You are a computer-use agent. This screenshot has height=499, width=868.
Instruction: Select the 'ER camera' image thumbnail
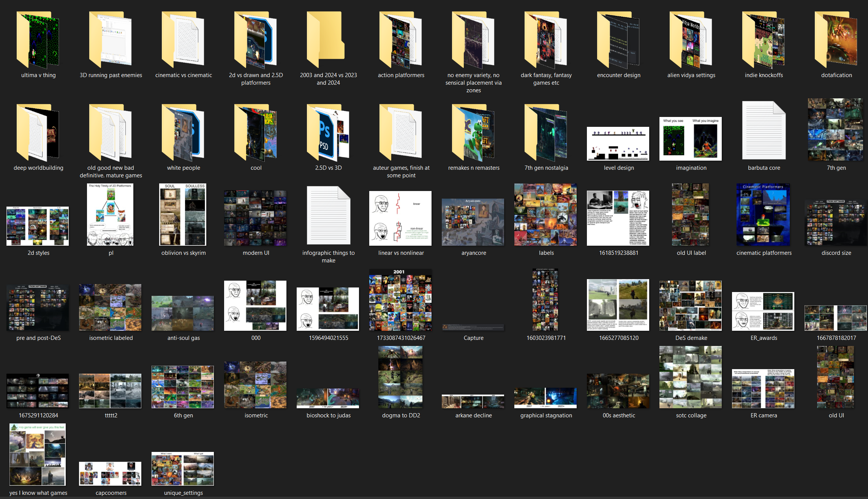point(763,388)
